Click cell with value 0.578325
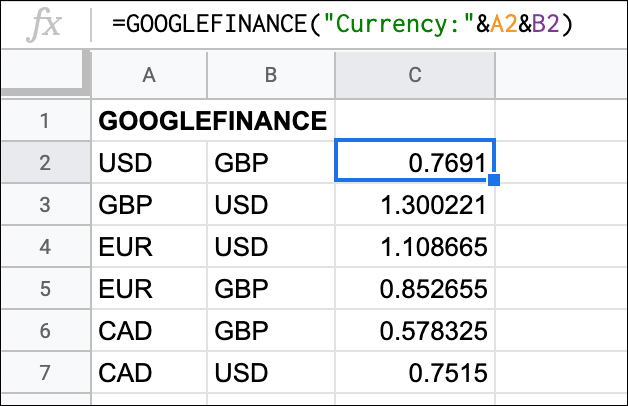 click(415, 330)
